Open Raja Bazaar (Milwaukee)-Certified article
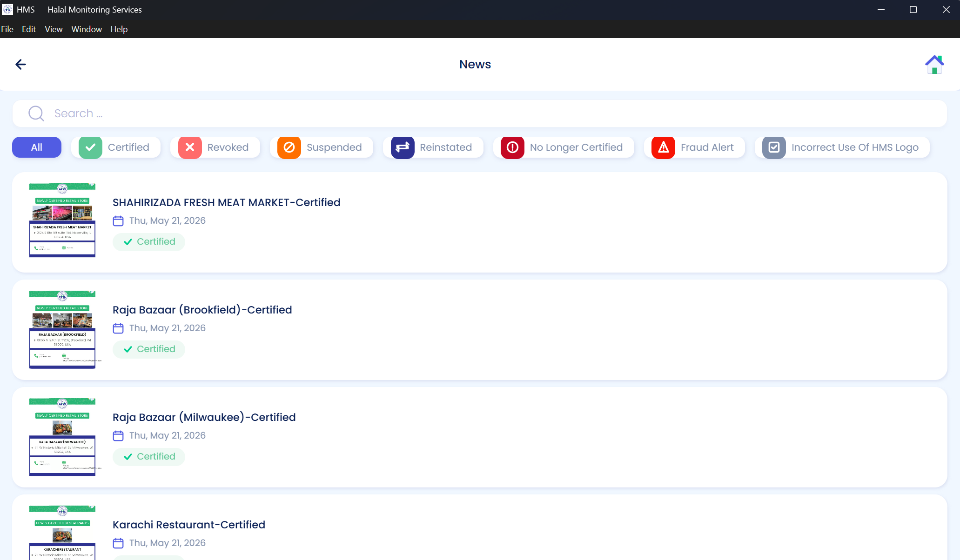 point(204,418)
